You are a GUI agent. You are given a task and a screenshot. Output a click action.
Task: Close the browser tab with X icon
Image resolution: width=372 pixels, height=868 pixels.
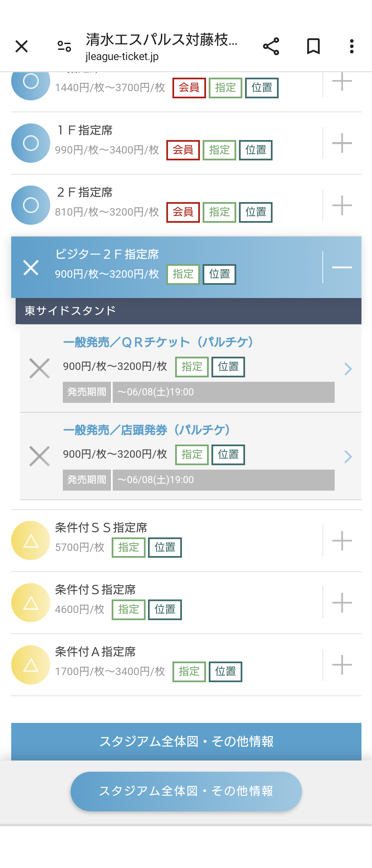coord(22,46)
